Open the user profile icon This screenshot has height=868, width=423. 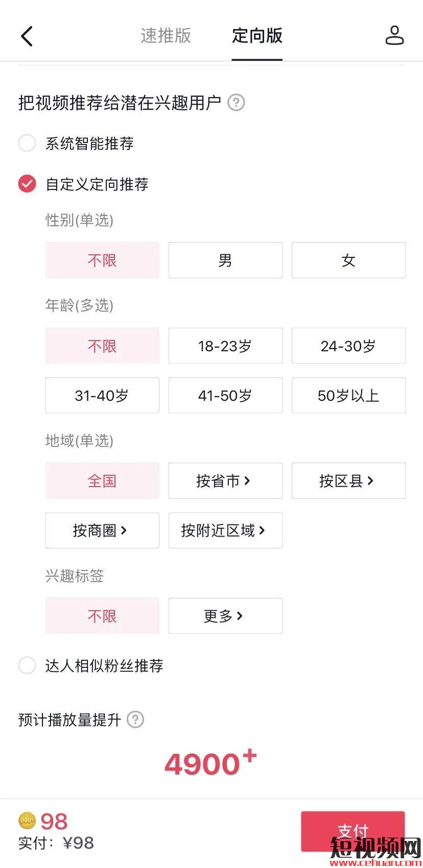pos(394,36)
